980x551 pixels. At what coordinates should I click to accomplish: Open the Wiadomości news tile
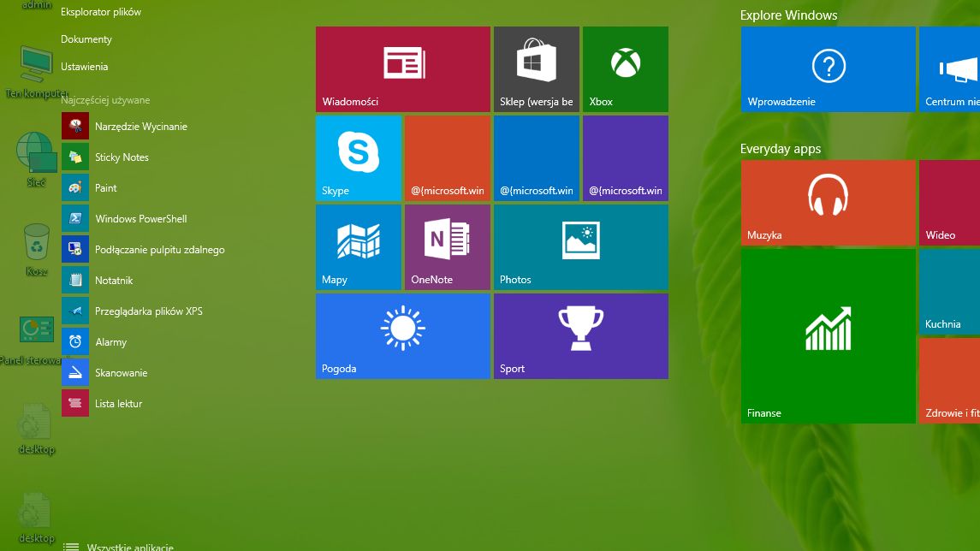pyautogui.click(x=402, y=69)
